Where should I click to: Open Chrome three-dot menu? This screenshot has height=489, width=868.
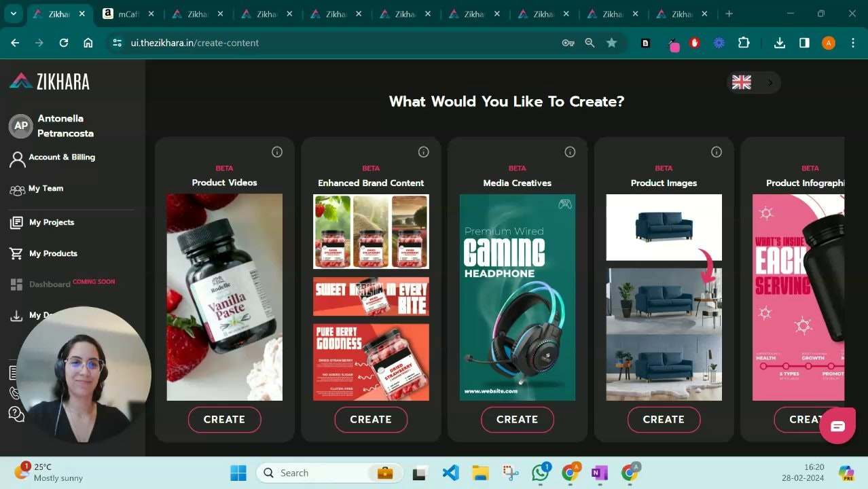pos(852,43)
